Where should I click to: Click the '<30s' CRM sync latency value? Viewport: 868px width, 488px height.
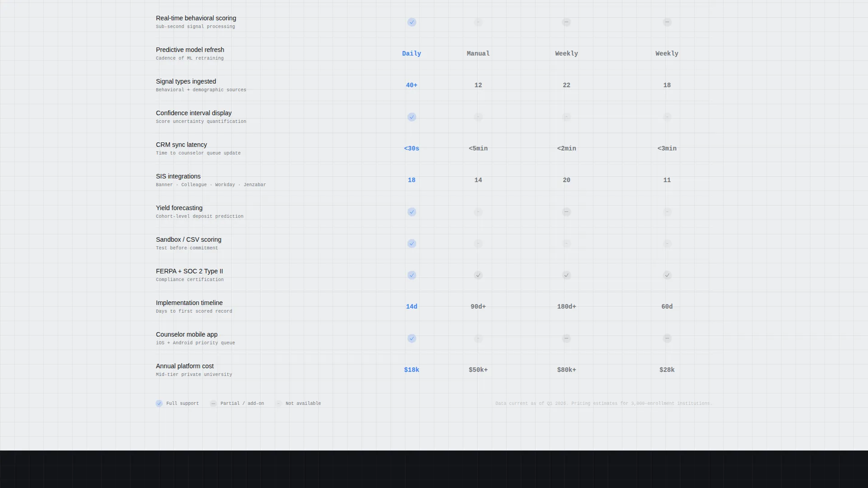[x=411, y=148]
